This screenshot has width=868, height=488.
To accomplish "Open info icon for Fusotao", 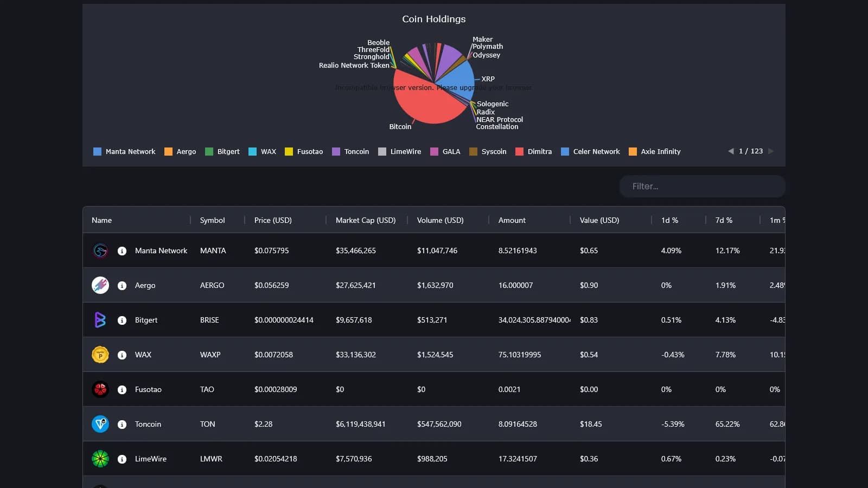I will (x=122, y=390).
